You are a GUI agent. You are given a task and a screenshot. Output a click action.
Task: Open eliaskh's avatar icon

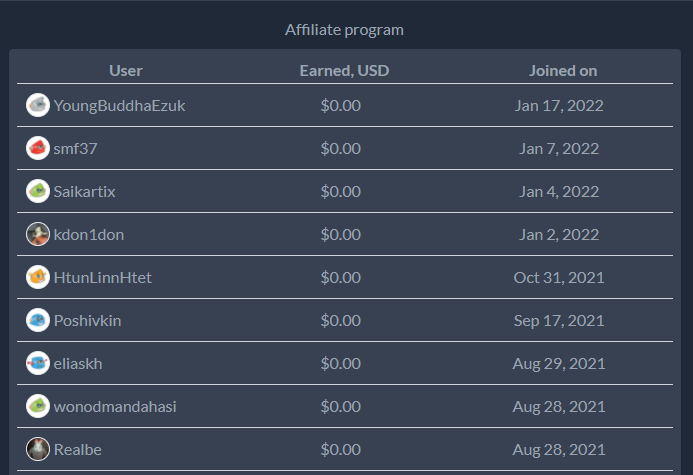coord(38,363)
